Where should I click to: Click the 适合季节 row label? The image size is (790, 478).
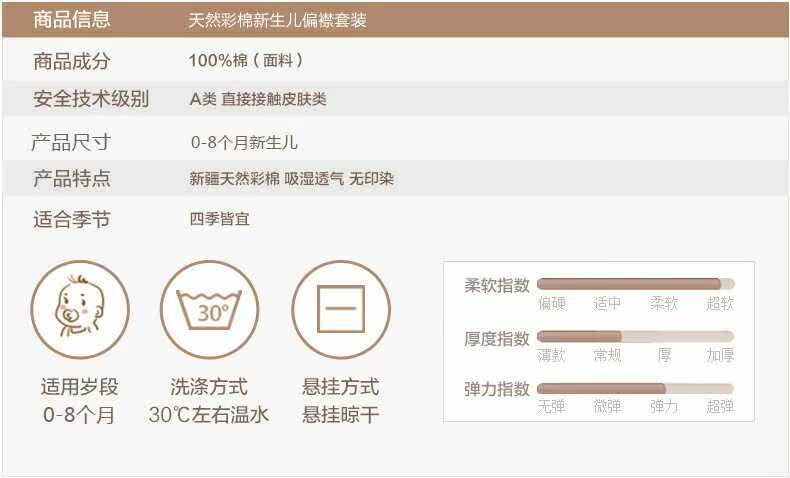tap(72, 219)
